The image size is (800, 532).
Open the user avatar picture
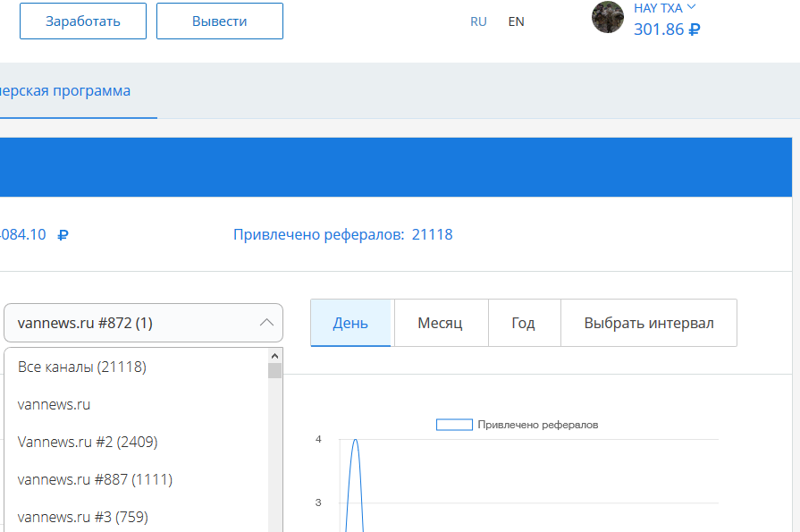pyautogui.click(x=607, y=17)
